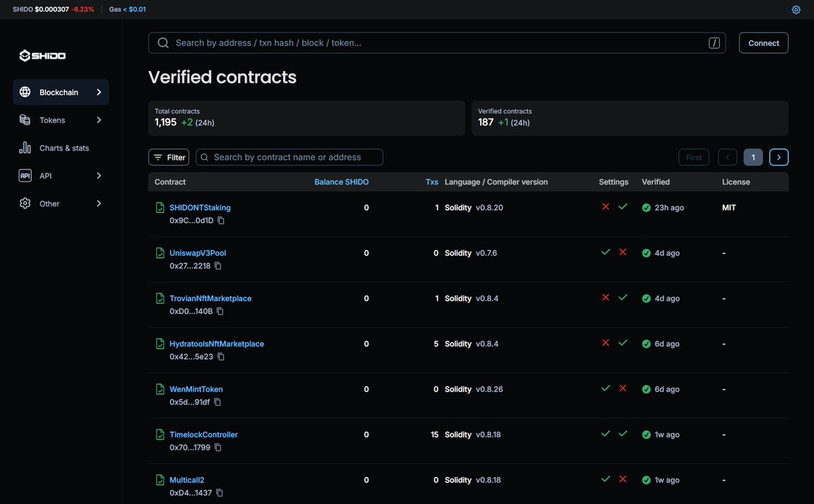Viewport: 814px width, 504px height.
Task: Sort by Txs column header
Action: (x=432, y=182)
